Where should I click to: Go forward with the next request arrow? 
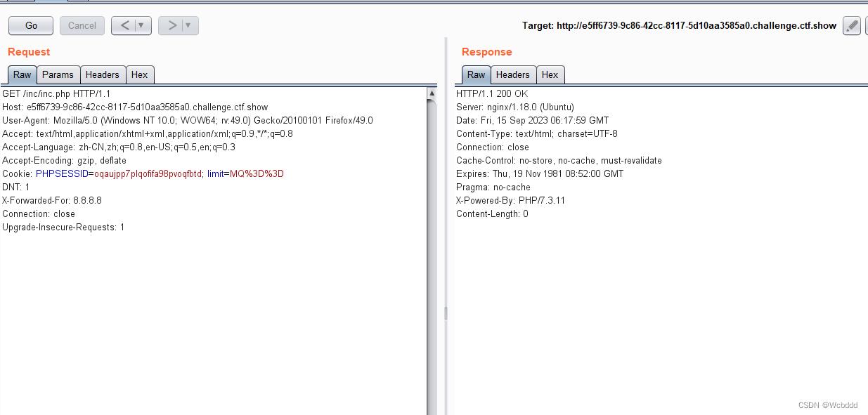click(x=172, y=26)
